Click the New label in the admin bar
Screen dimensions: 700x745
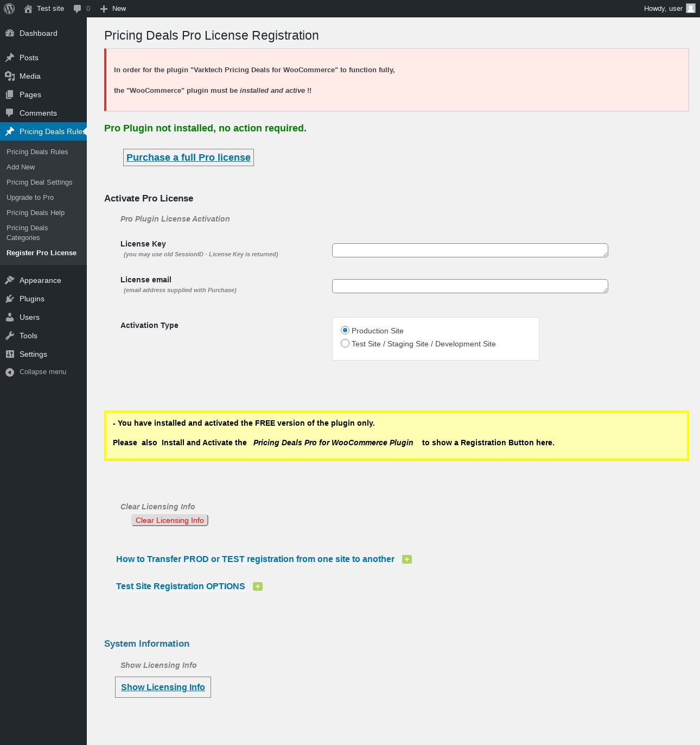[119, 9]
